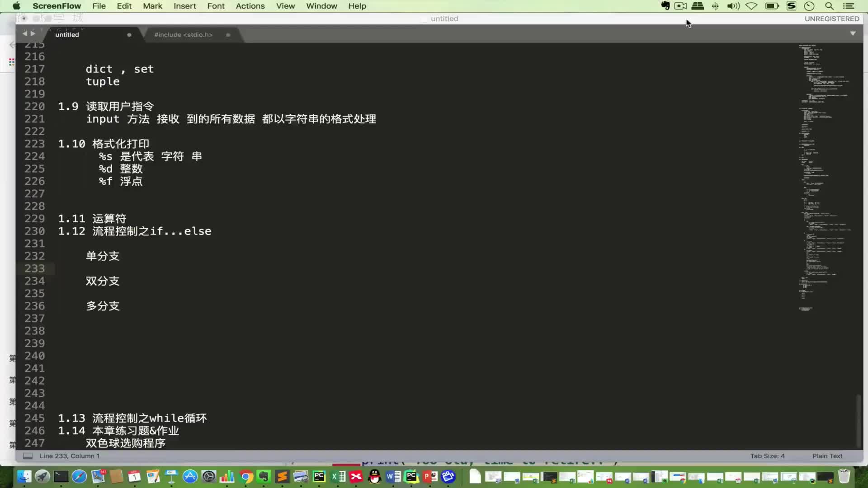
Task: Open the volume control in menu bar
Action: pyautogui.click(x=733, y=6)
